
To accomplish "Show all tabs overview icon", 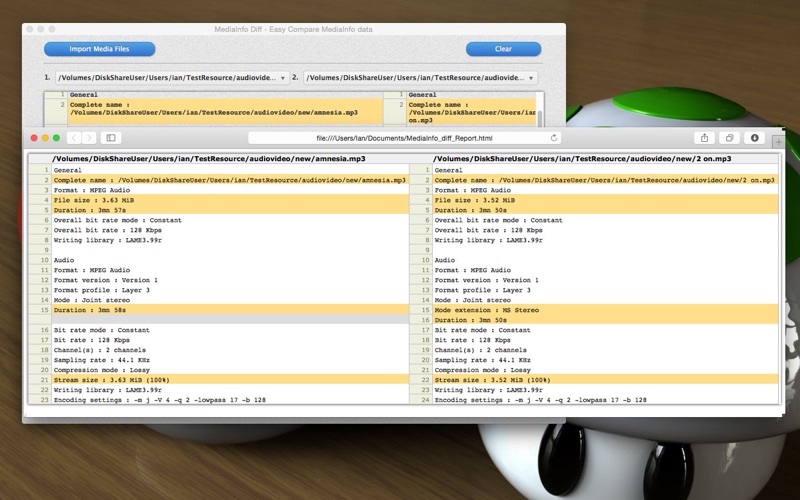I will pyautogui.click(x=730, y=138).
